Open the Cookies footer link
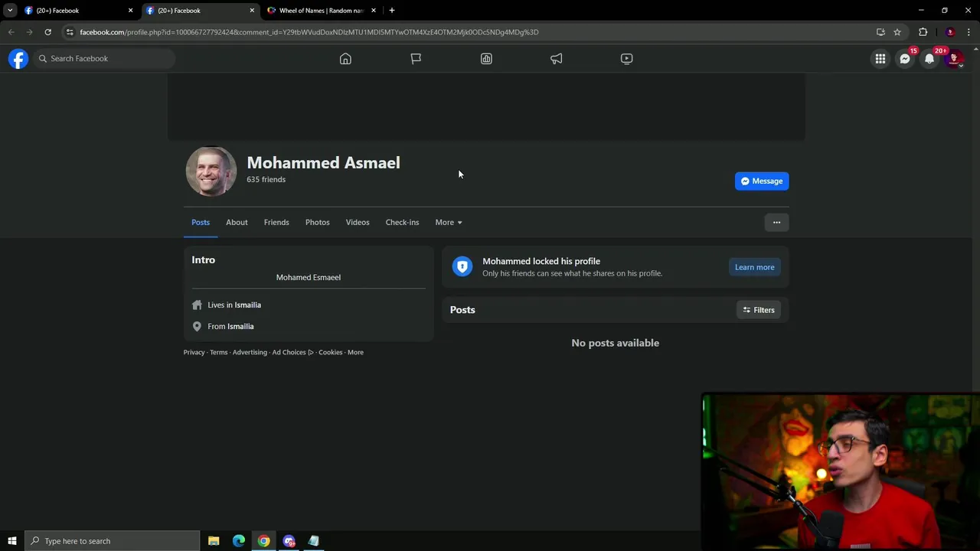The height and width of the screenshot is (551, 980). (330, 352)
